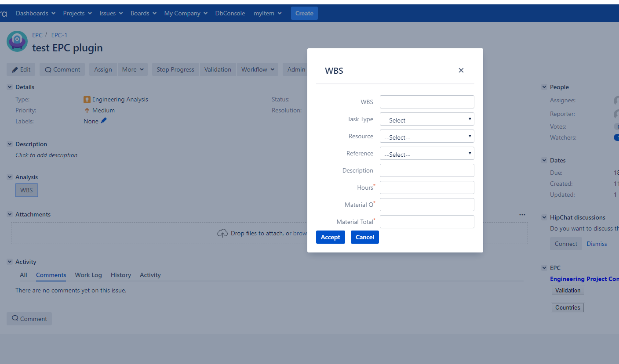Image resolution: width=619 pixels, height=364 pixels.
Task: Click Cancel in the WBS dialog
Action: [365, 237]
